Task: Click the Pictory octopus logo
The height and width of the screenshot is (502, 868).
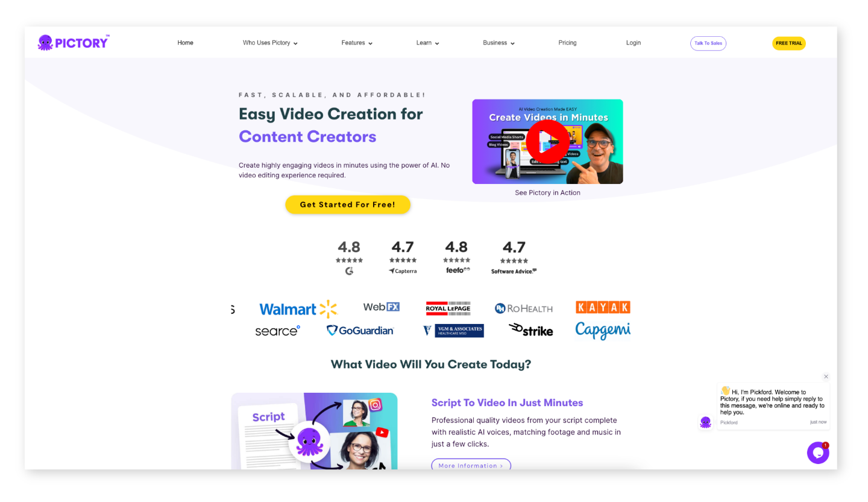Action: [73, 42]
